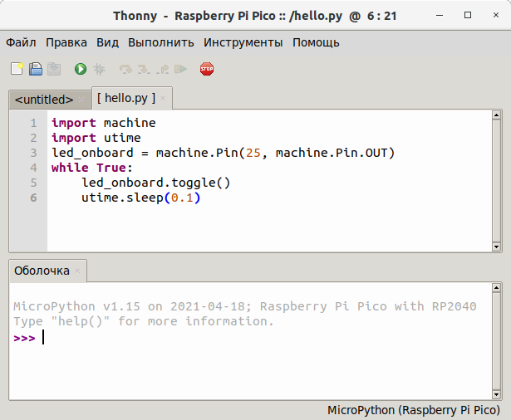511x420 pixels.
Task: Click line number 6 in gutter
Action: [33, 198]
